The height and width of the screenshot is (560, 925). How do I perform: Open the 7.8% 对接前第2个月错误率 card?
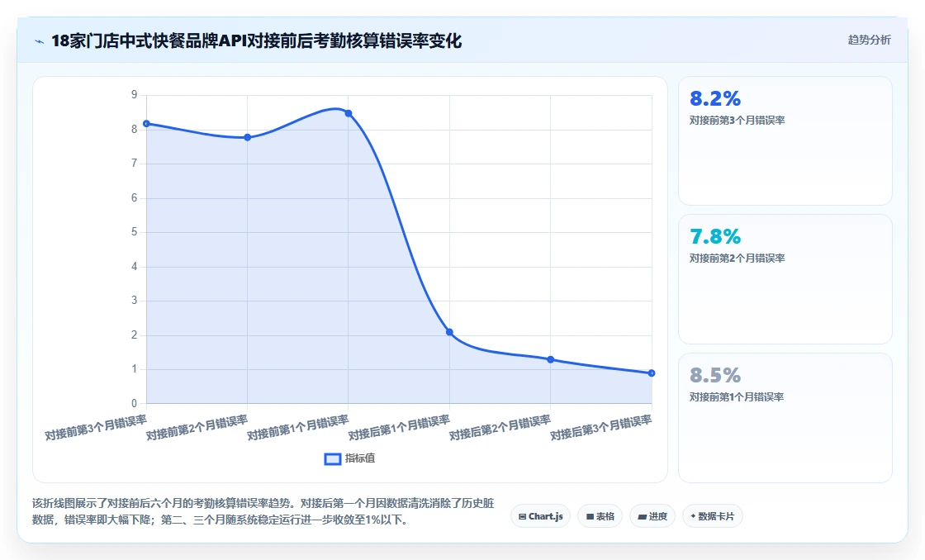pyautogui.click(x=785, y=279)
